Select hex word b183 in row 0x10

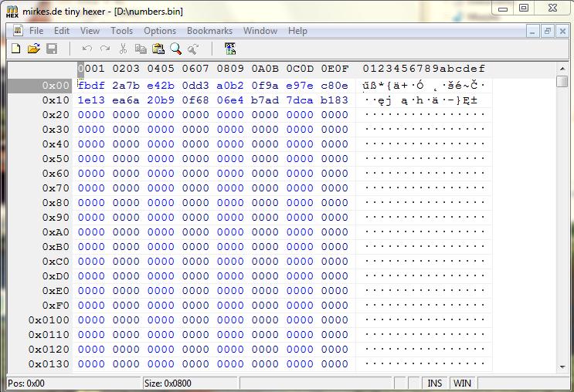(x=335, y=100)
